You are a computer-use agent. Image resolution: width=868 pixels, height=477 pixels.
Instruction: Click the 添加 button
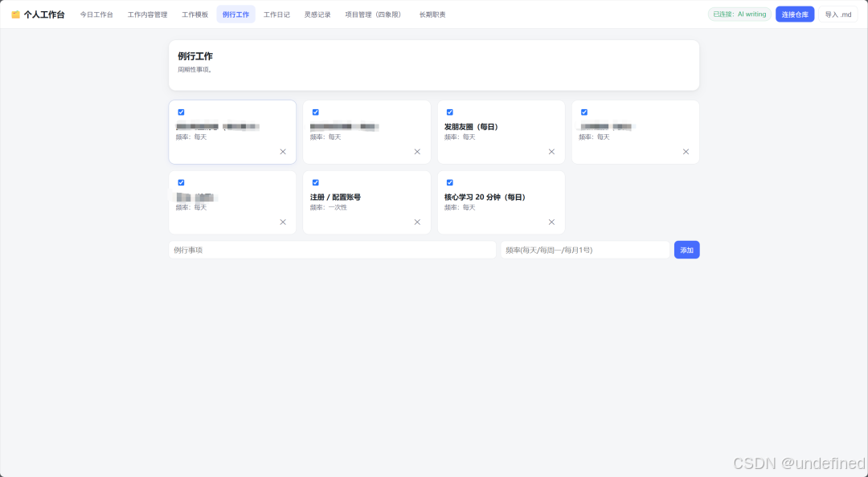687,250
